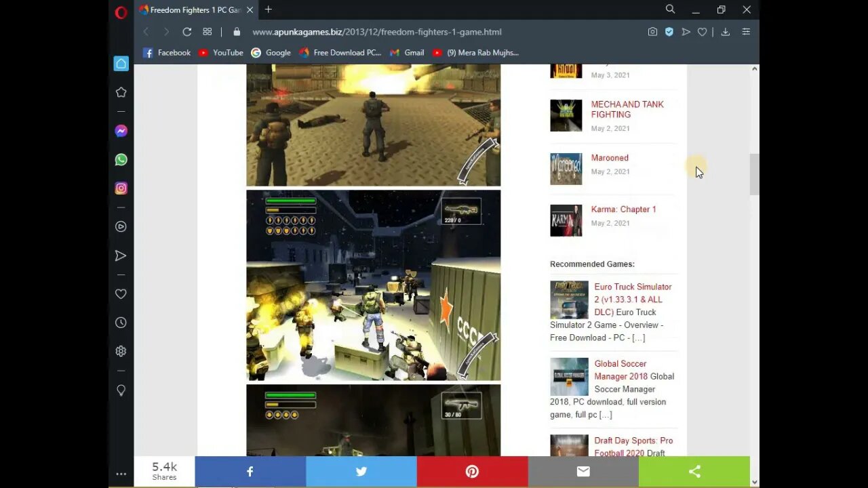Reload the current page

(187, 32)
